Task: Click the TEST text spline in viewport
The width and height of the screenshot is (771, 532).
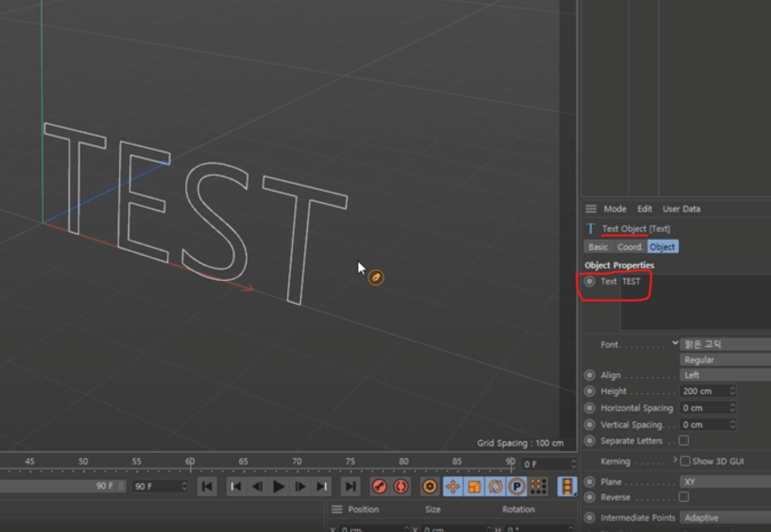Action: [x=196, y=213]
